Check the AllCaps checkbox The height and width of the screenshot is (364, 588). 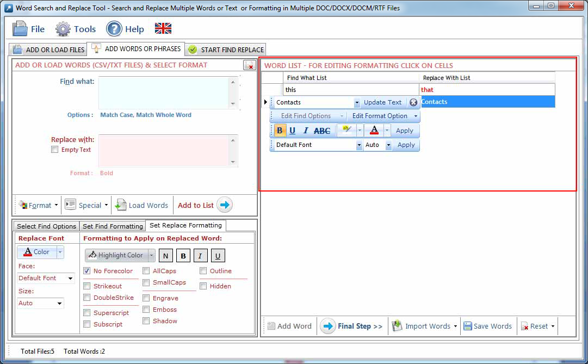tap(146, 270)
